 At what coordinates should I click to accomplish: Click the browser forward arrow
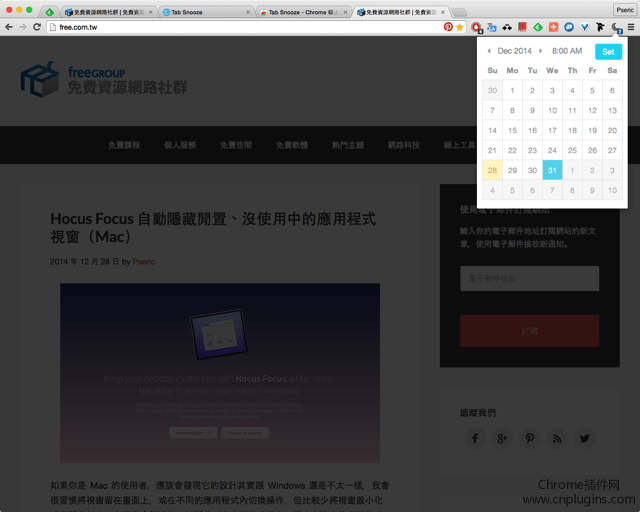(23, 27)
